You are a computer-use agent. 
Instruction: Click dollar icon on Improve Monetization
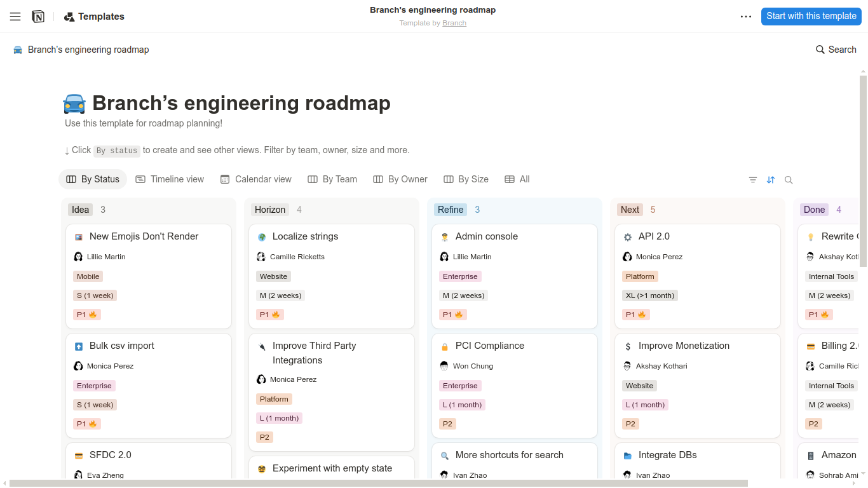click(628, 346)
